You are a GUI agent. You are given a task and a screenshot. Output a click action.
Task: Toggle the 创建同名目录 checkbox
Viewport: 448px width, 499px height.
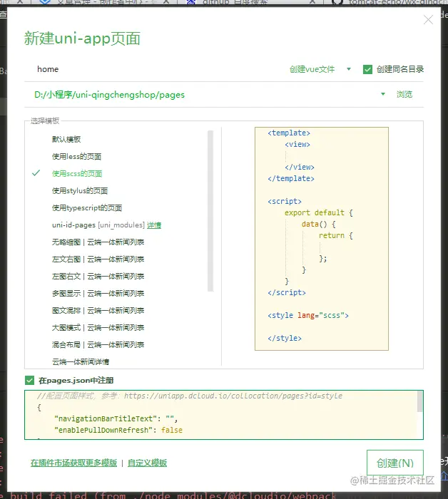click(x=367, y=69)
